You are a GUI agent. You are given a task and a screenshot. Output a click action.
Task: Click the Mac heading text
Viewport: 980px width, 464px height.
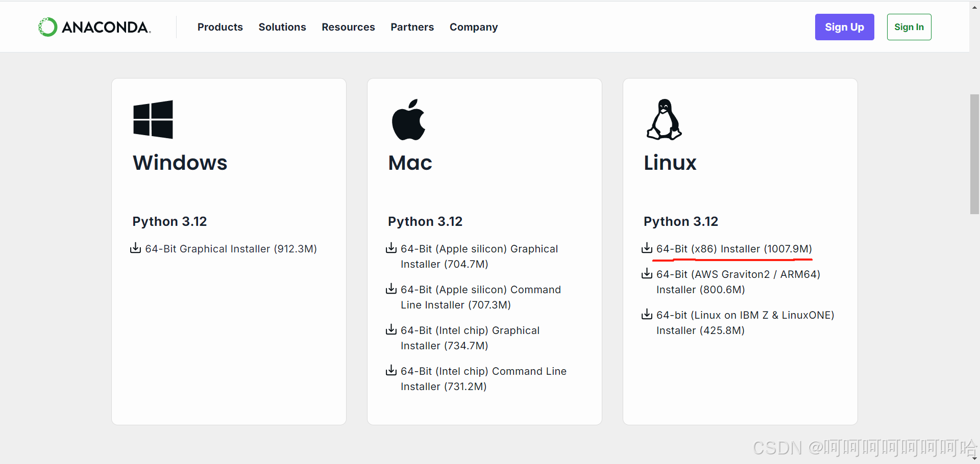point(410,163)
